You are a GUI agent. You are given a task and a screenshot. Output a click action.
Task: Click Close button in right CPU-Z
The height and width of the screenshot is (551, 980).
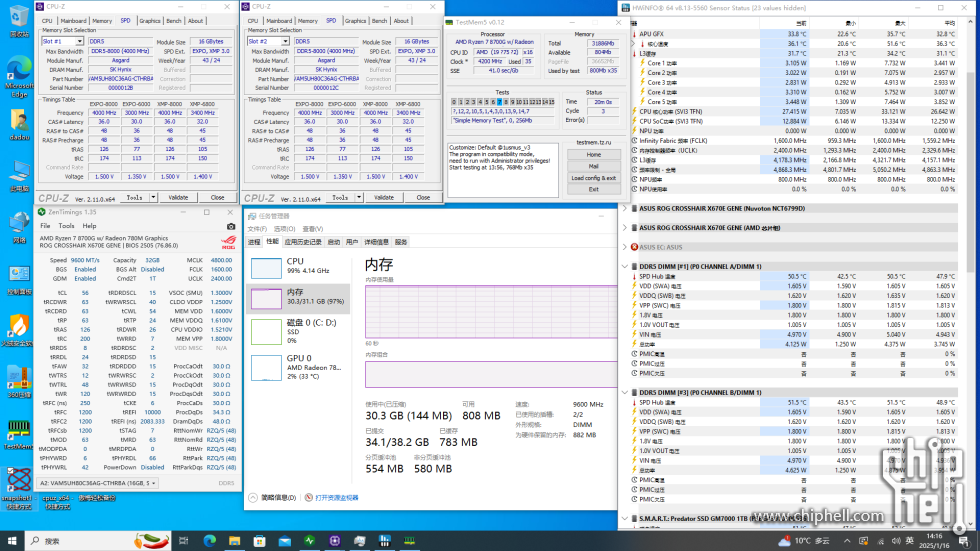423,197
